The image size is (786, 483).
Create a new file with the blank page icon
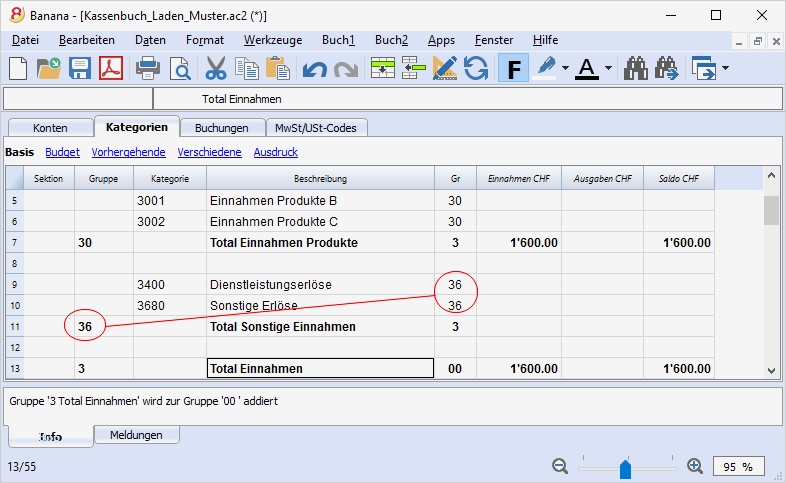click(18, 68)
